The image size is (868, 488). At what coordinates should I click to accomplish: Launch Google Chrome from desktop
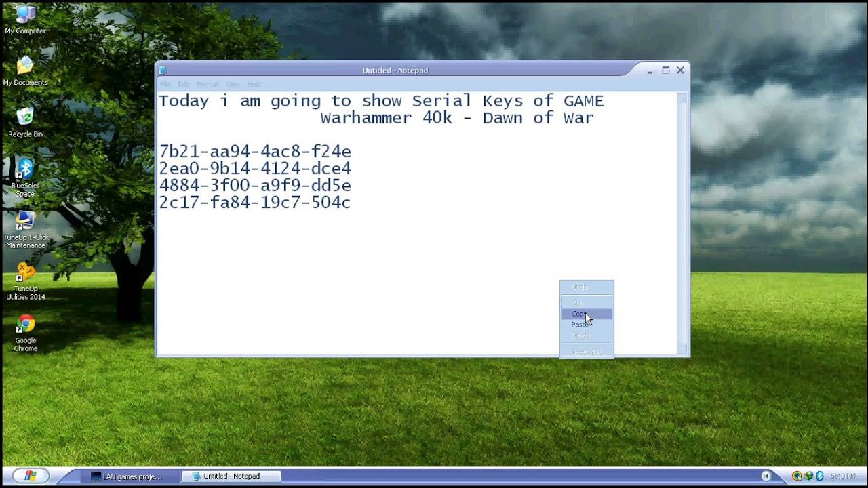click(25, 333)
